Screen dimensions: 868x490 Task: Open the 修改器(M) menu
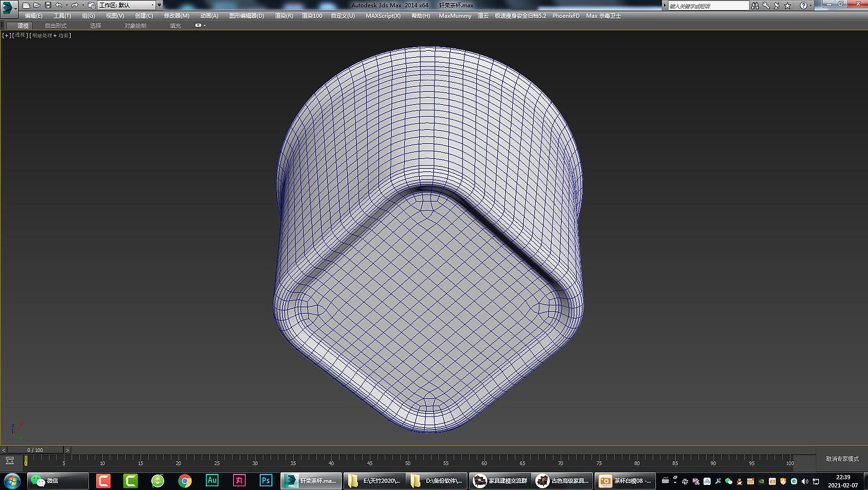177,16
